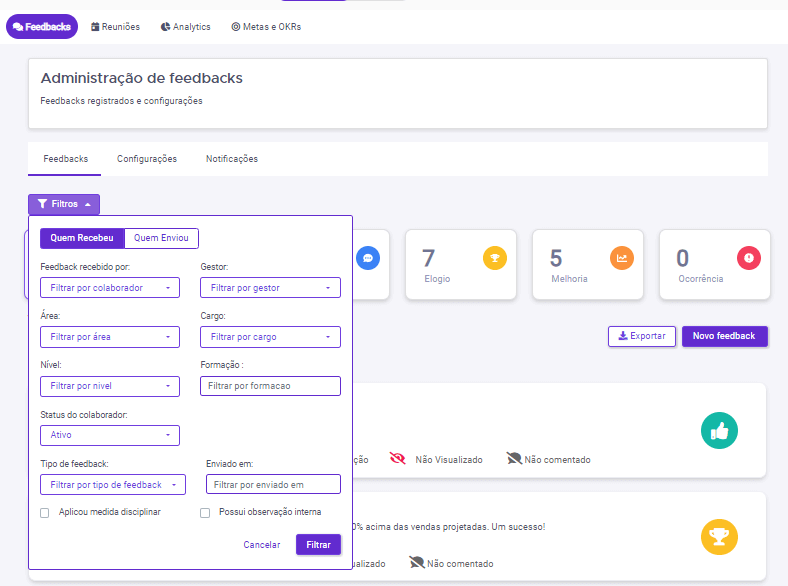Expand the Filtrar por gestor dropdown
This screenshot has width=788, height=586.
click(270, 288)
